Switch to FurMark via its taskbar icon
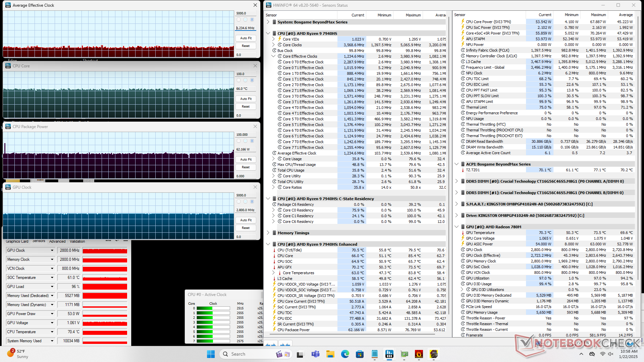 pyautogui.click(x=419, y=354)
